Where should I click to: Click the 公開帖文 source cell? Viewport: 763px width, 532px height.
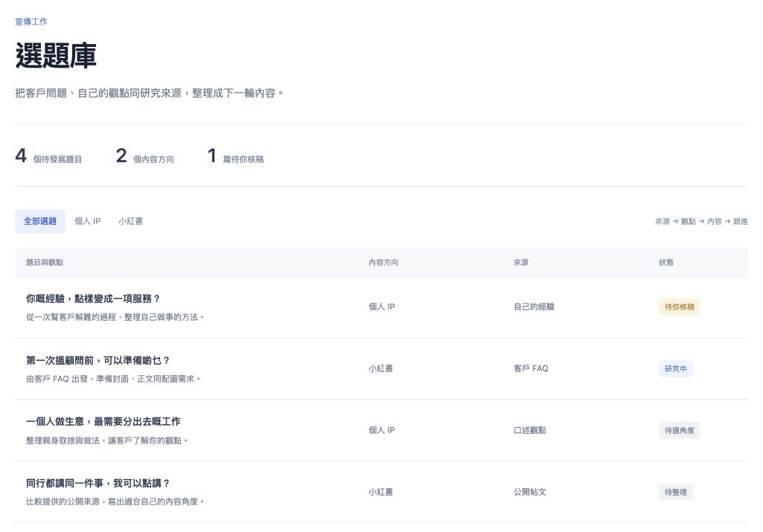point(530,492)
